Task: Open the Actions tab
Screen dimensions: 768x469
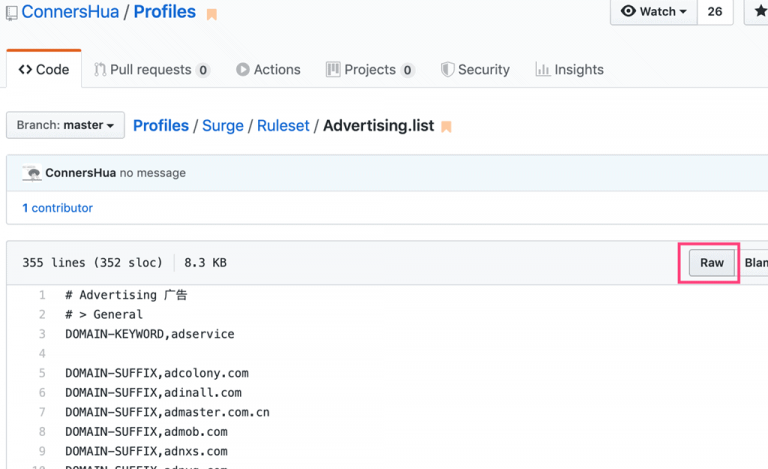Action: (268, 70)
